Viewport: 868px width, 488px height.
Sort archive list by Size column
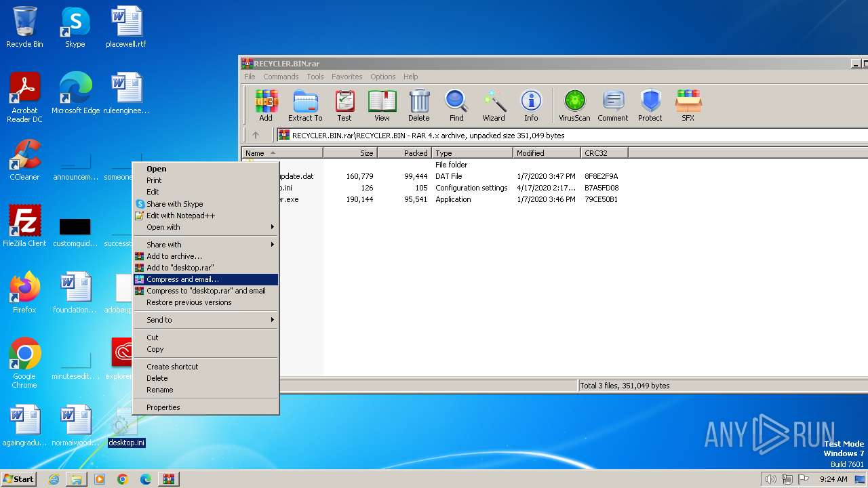(x=350, y=153)
